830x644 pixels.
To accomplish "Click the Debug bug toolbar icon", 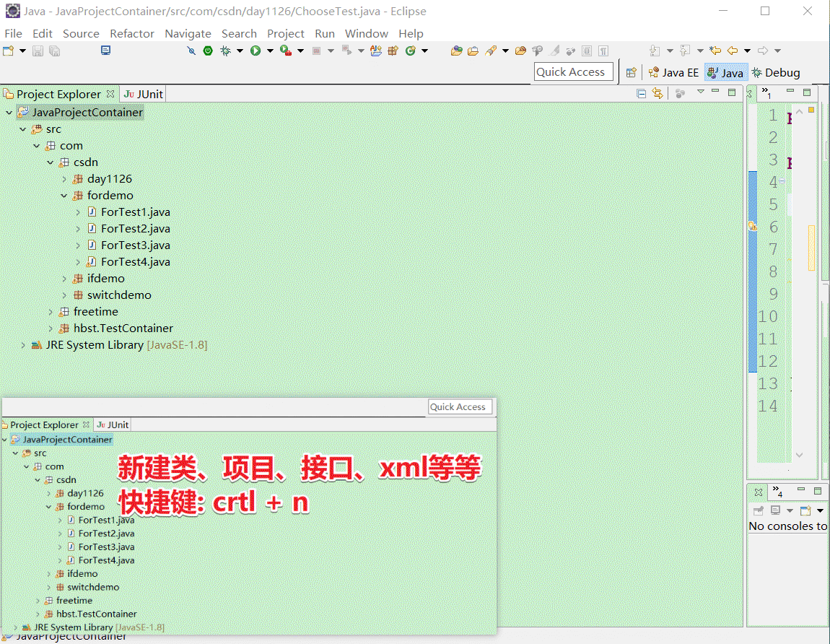I will [x=225, y=51].
